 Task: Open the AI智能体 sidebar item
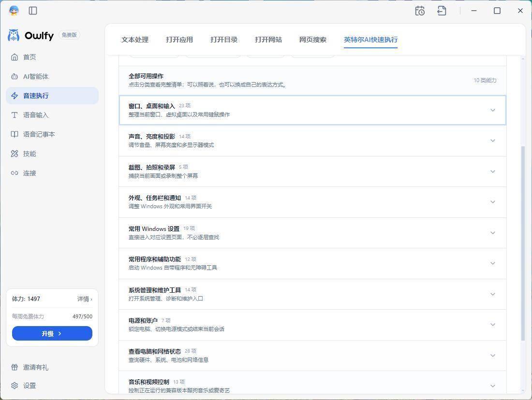click(x=52, y=76)
